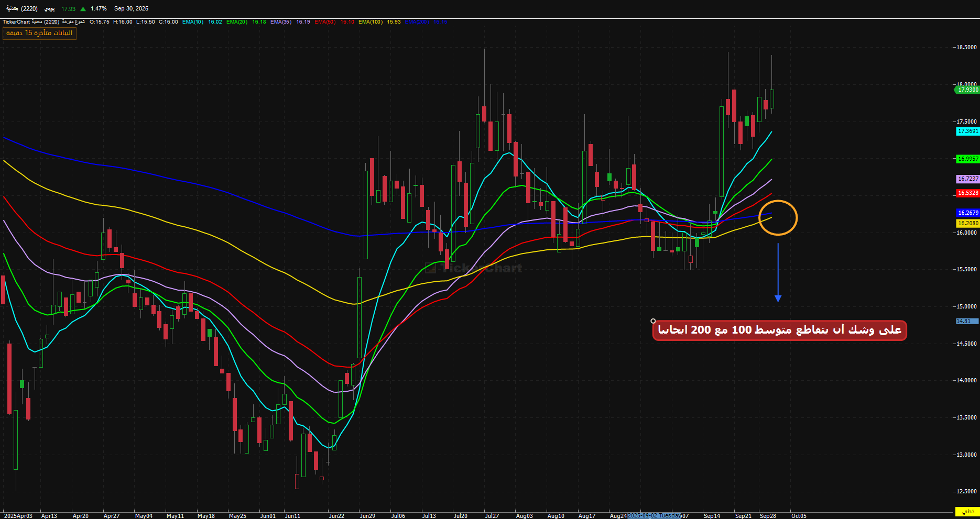Click the annotation anchor handle near red label
This screenshot has height=519, width=980.
[x=653, y=321]
